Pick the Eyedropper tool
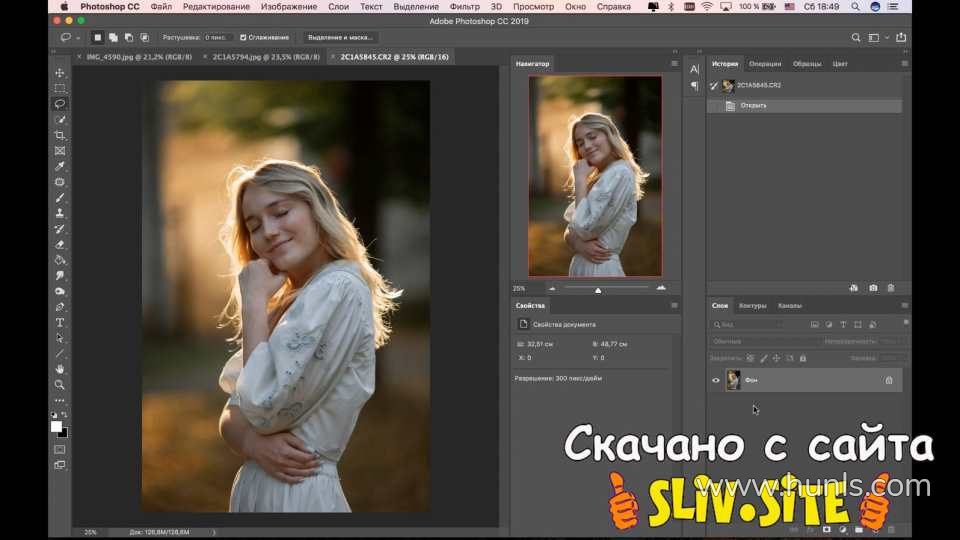Screen dimensions: 960x540 click(60, 166)
